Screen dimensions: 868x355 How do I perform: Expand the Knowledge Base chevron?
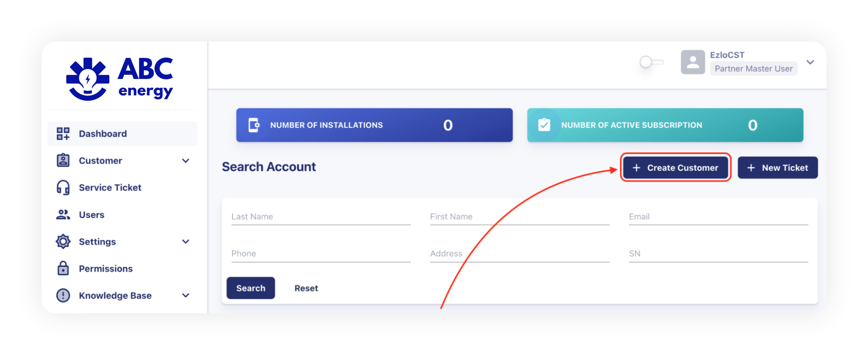pos(186,296)
